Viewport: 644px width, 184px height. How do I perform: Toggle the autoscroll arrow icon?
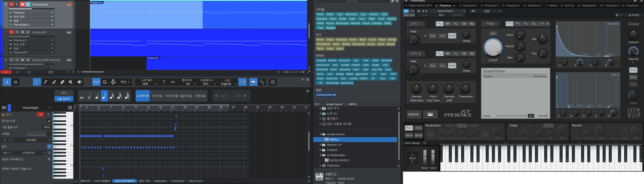(253, 82)
